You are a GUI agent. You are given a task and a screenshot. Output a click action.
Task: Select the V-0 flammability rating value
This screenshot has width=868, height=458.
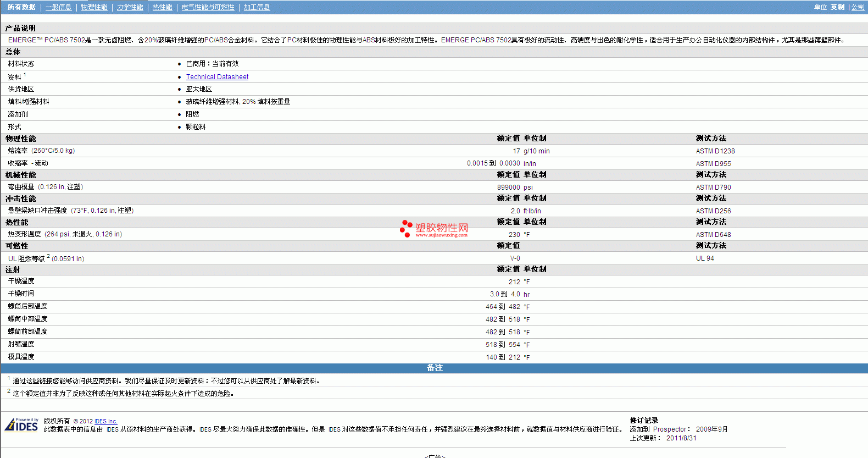(515, 258)
